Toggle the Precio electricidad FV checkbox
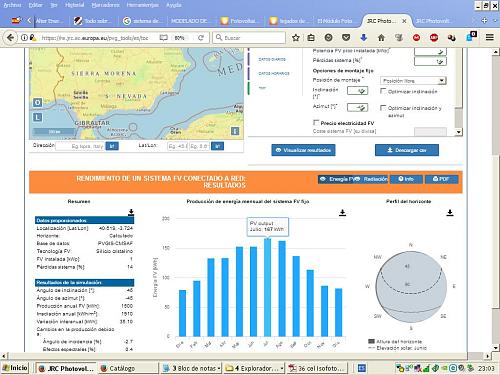Image resolution: width=500 pixels, height=375 pixels. click(316, 123)
